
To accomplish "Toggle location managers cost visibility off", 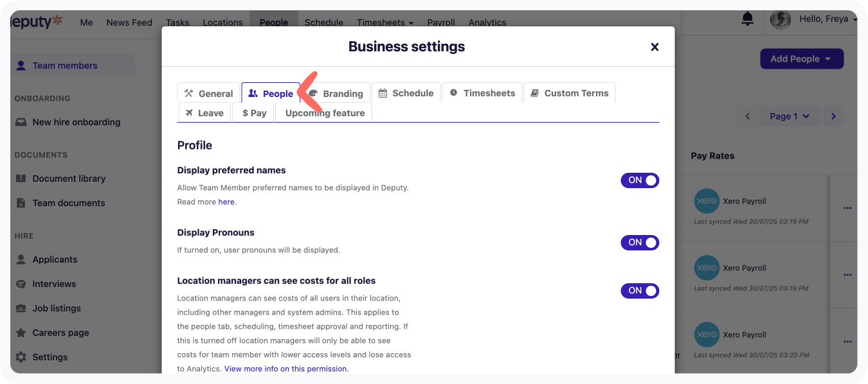I will [x=639, y=291].
